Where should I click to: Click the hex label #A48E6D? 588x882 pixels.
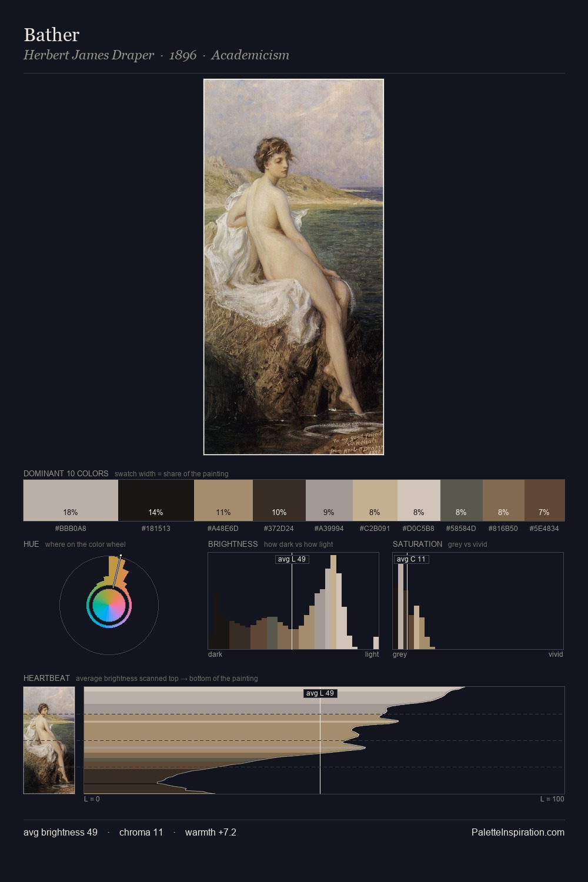[x=223, y=529]
